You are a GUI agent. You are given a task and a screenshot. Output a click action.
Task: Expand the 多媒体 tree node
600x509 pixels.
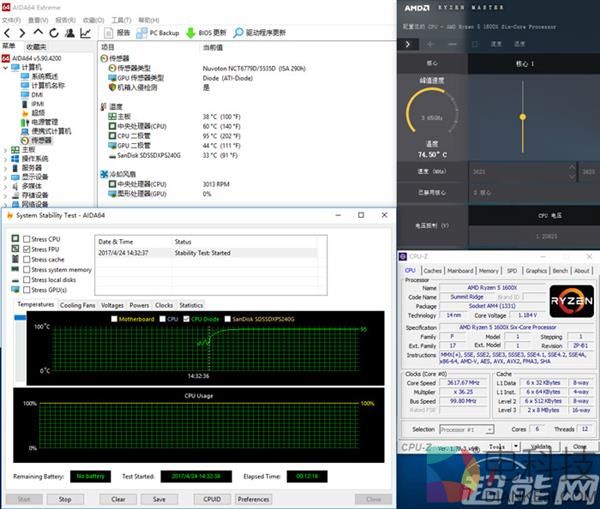click(5, 186)
